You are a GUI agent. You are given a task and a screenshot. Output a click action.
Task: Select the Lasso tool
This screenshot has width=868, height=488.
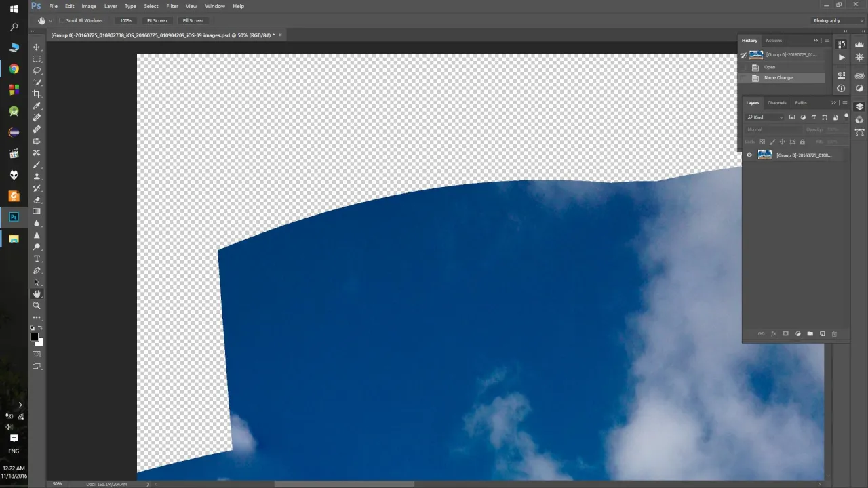pos(37,70)
